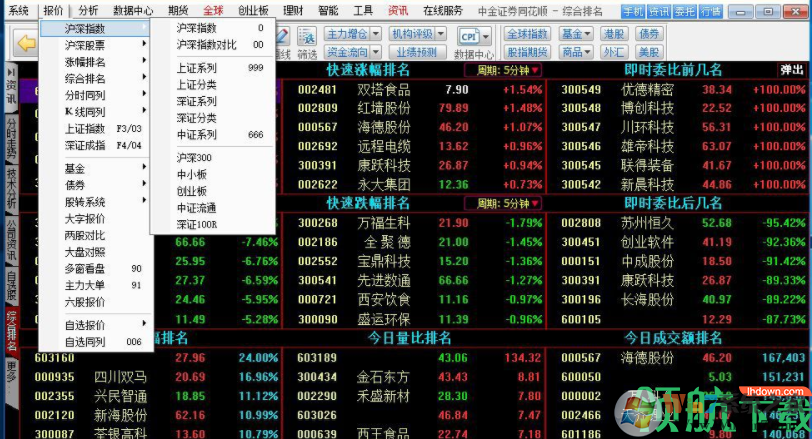This screenshot has width=812, height=439.
Task: Click the 外汇 button
Action: click(614, 52)
